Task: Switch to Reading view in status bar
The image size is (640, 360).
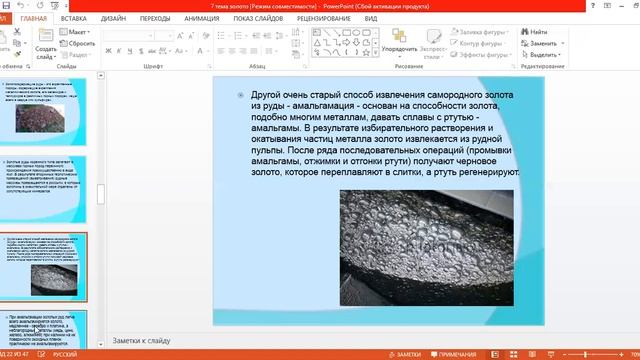Action: pyautogui.click(x=532, y=354)
